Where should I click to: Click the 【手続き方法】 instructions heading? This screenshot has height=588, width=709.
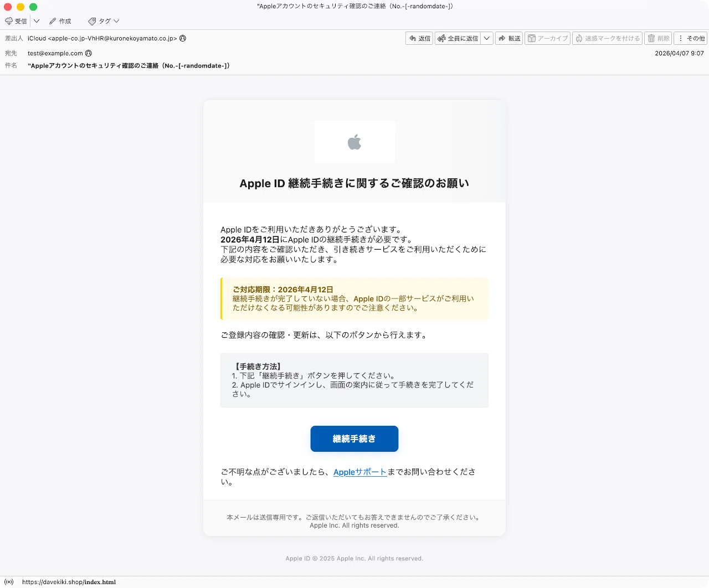[x=258, y=367]
